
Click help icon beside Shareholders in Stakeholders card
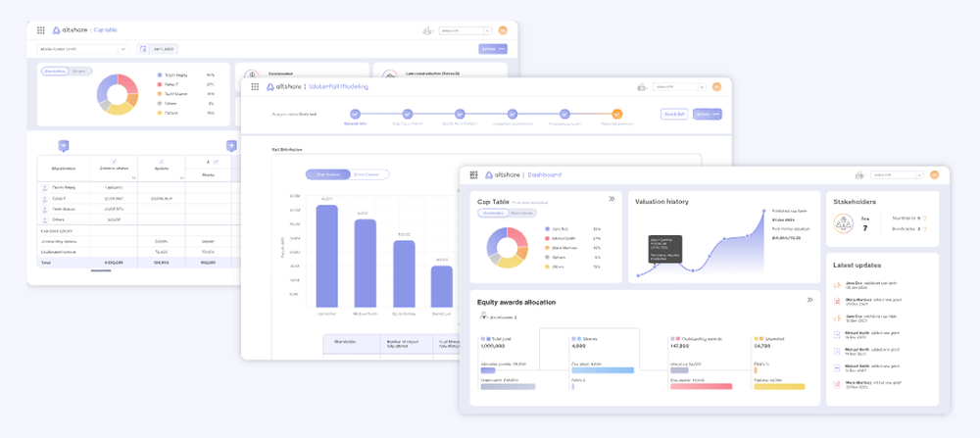(x=924, y=219)
